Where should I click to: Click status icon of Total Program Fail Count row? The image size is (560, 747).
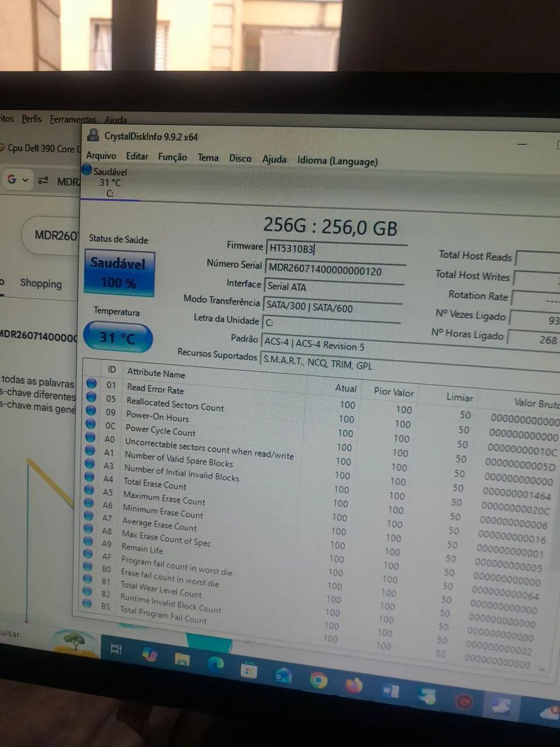(87, 604)
